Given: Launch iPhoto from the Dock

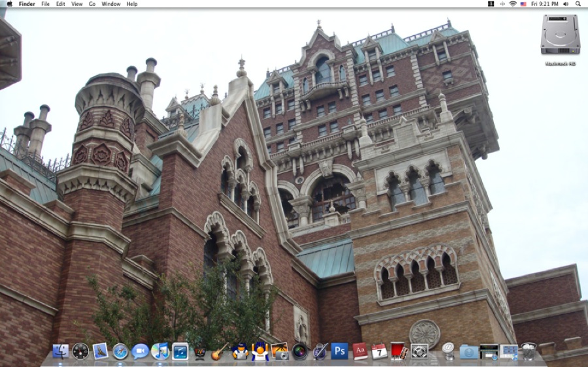Looking at the screenshot, I should [x=280, y=351].
